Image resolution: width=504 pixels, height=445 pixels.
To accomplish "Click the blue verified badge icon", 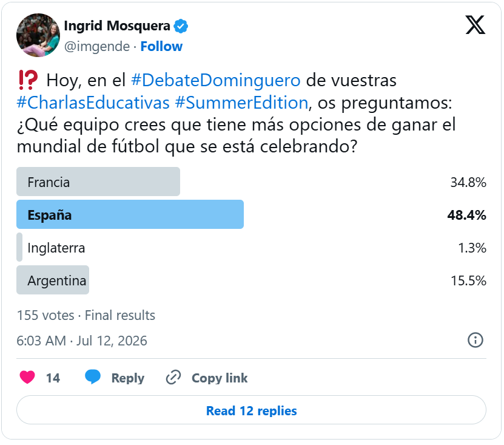I will pyautogui.click(x=181, y=26).
